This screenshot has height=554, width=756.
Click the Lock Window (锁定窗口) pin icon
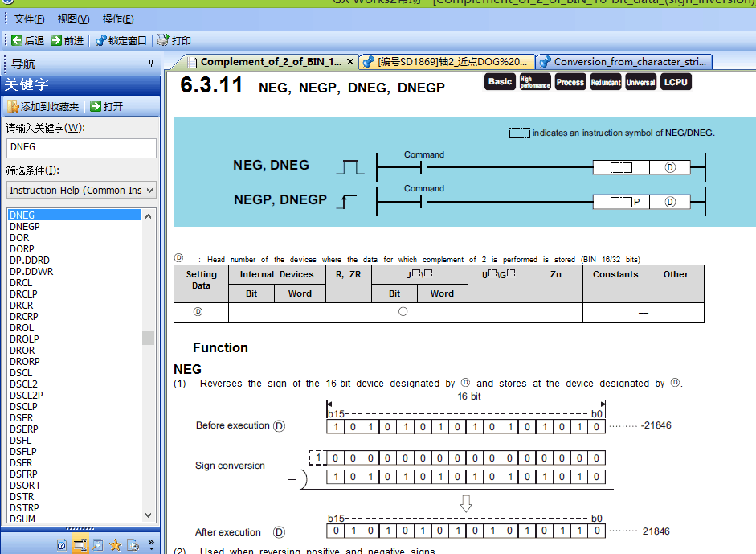(x=100, y=40)
